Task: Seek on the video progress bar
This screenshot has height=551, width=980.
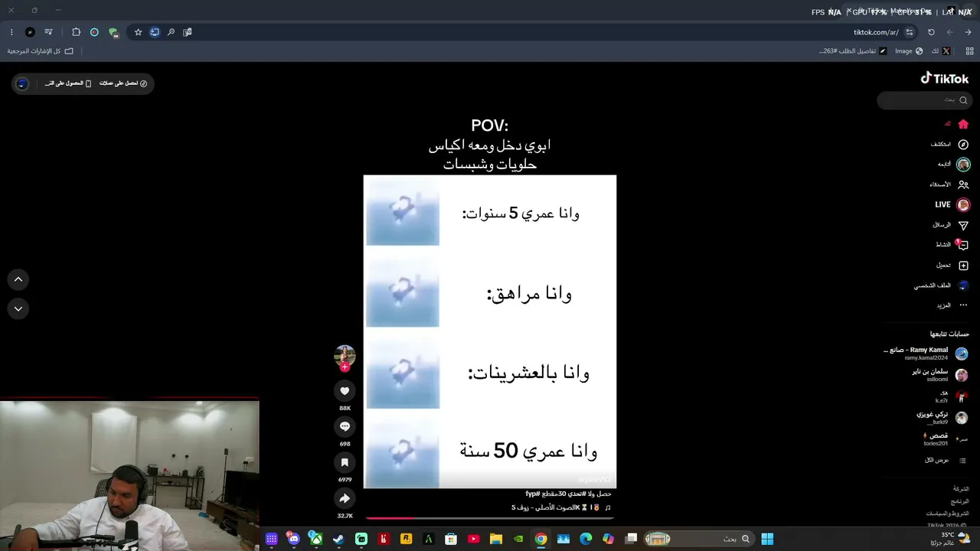Action: click(490, 518)
